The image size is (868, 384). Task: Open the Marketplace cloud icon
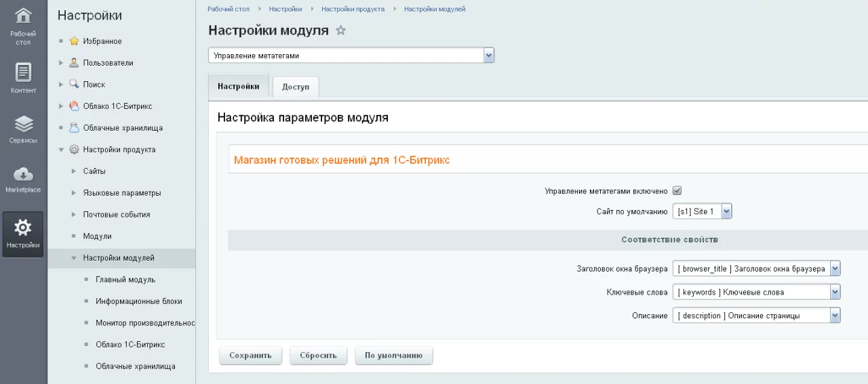point(23,174)
